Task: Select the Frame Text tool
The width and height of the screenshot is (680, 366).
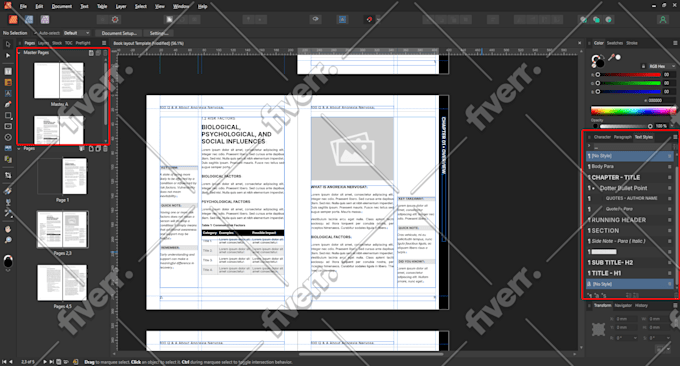Action: point(8,71)
